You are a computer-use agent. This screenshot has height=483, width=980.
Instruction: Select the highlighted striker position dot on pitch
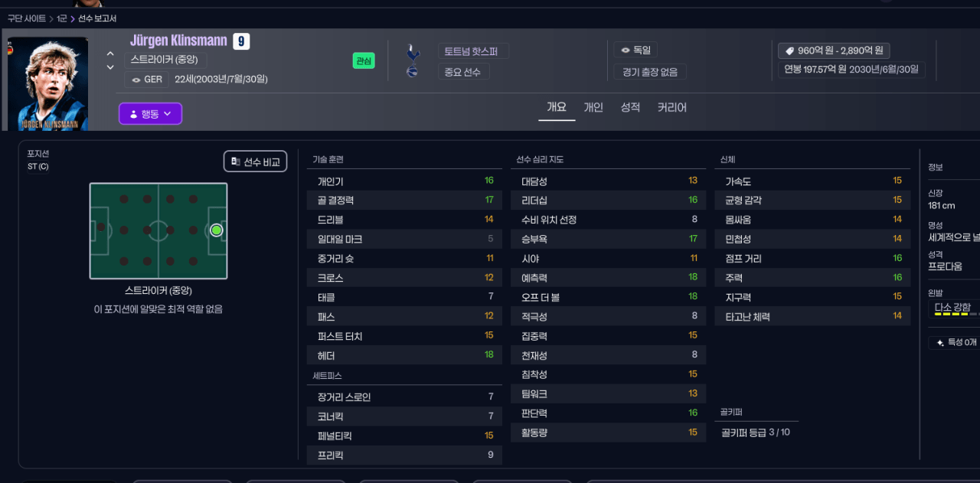216,230
